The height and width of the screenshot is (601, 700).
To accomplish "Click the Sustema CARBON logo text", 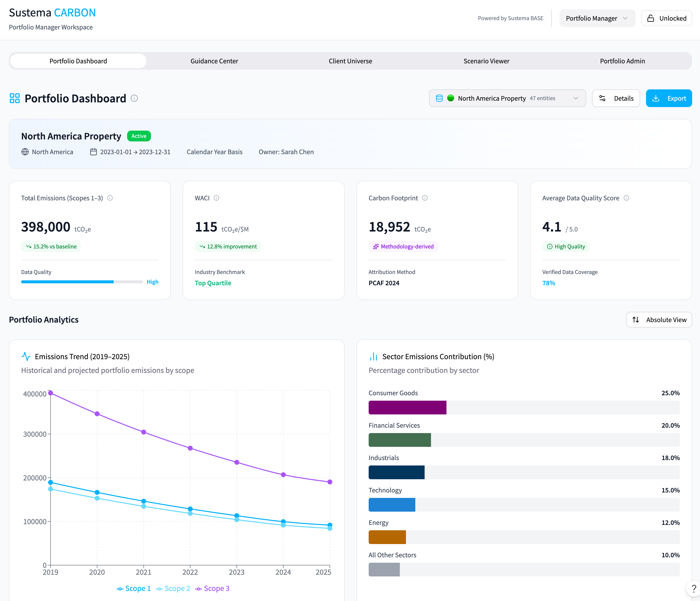I will tap(52, 13).
